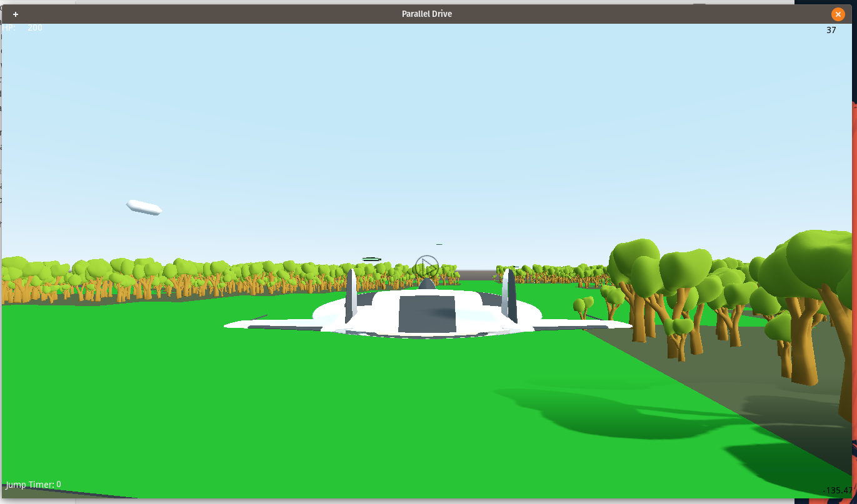Target the dark green flying craft near reticle

[x=371, y=259]
